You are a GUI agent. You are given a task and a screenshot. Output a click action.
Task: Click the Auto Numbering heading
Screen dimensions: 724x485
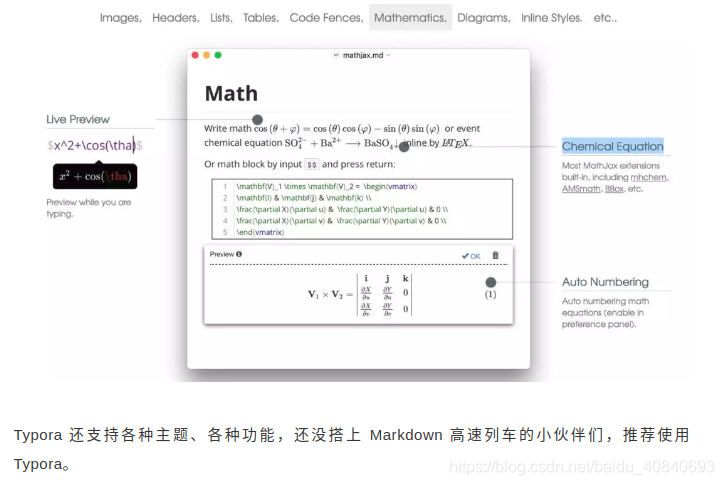pos(605,282)
